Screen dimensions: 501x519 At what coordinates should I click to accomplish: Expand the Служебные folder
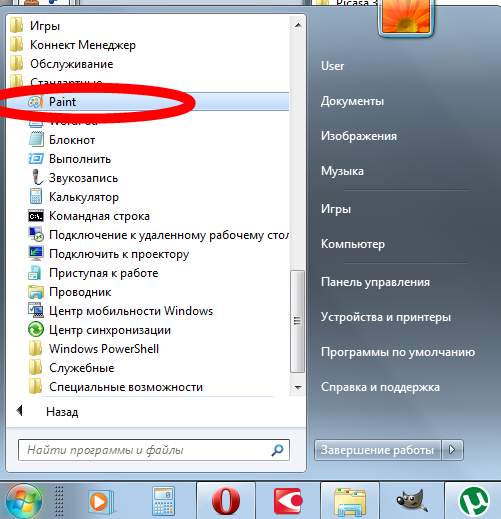tap(82, 368)
